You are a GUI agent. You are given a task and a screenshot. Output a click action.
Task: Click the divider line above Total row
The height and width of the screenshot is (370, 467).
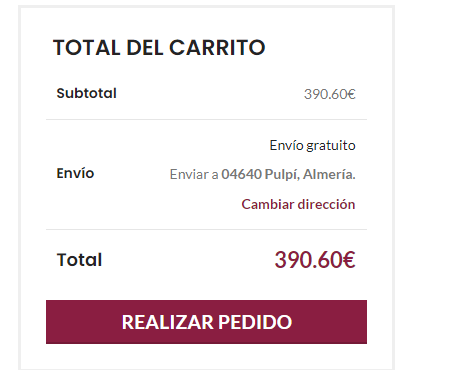(206, 229)
